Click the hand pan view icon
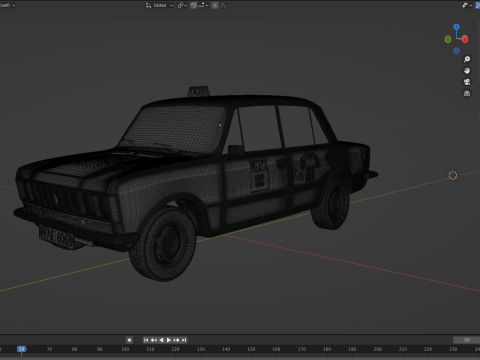This screenshot has height=360, width=480. pos(467,71)
